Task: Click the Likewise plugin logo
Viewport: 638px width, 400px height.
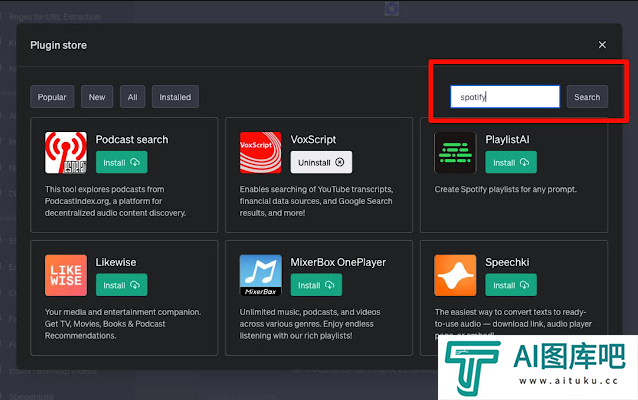Action: [66, 275]
